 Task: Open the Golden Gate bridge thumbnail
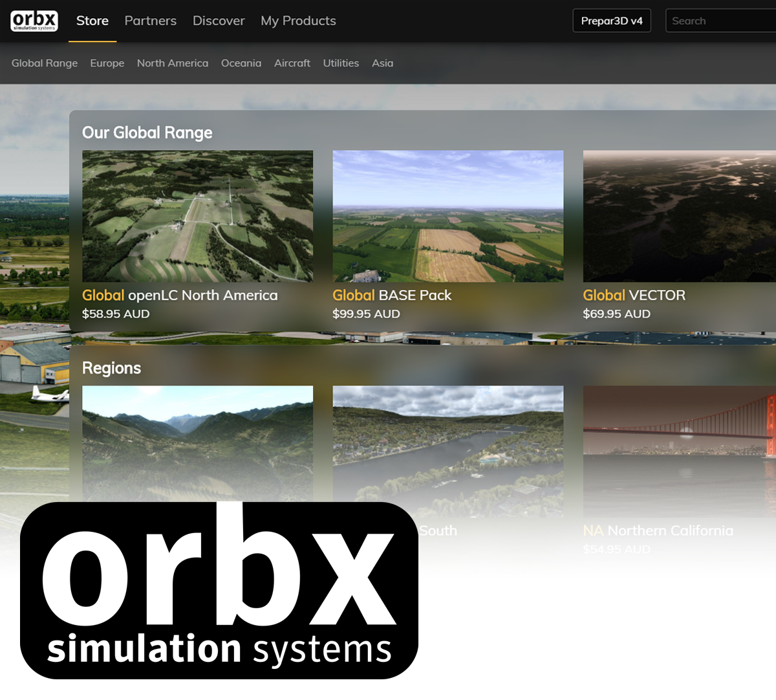tap(679, 451)
